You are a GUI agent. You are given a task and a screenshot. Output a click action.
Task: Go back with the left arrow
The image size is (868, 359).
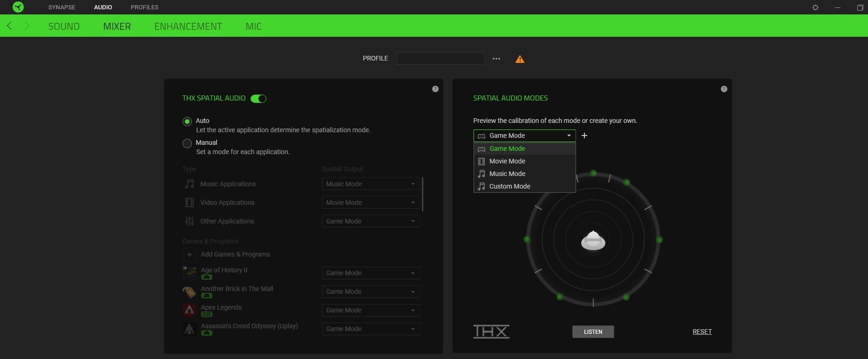tap(9, 26)
